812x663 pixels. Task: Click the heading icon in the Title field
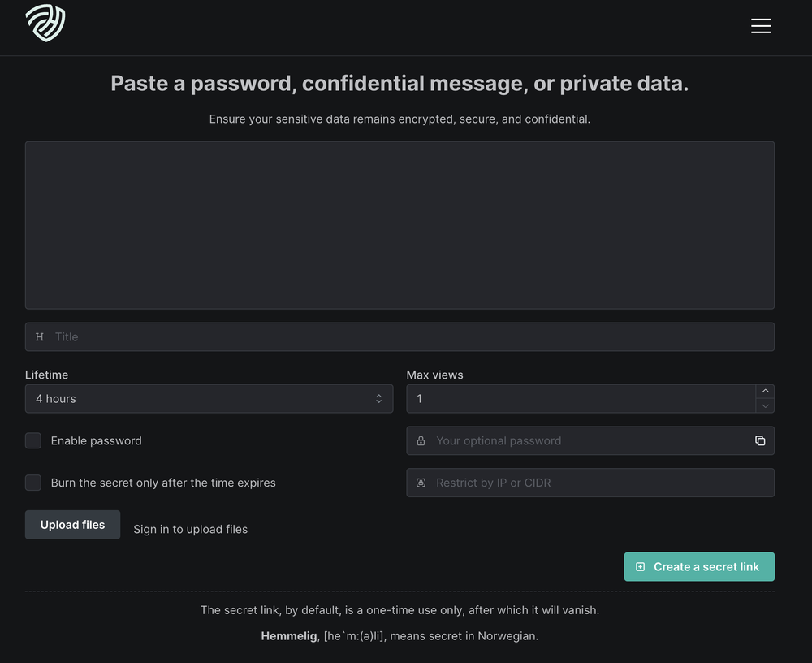(x=39, y=336)
